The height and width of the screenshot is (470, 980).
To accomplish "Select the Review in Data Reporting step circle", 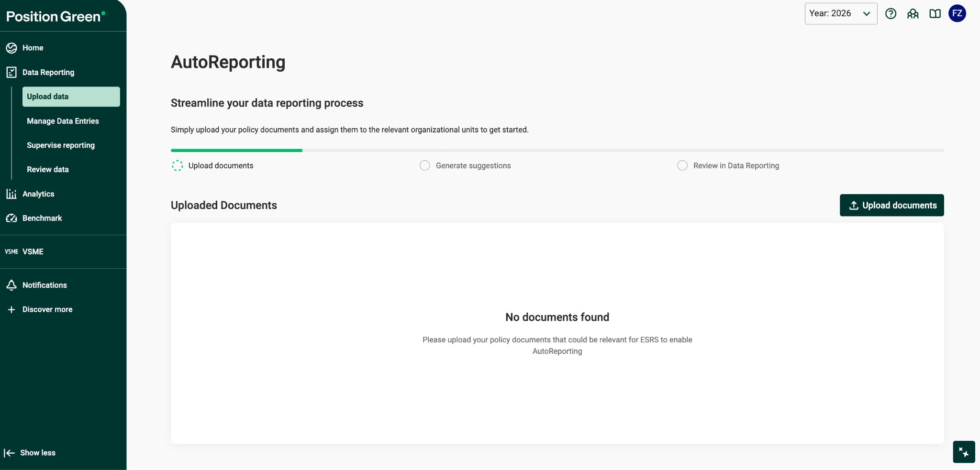I will tap(682, 165).
